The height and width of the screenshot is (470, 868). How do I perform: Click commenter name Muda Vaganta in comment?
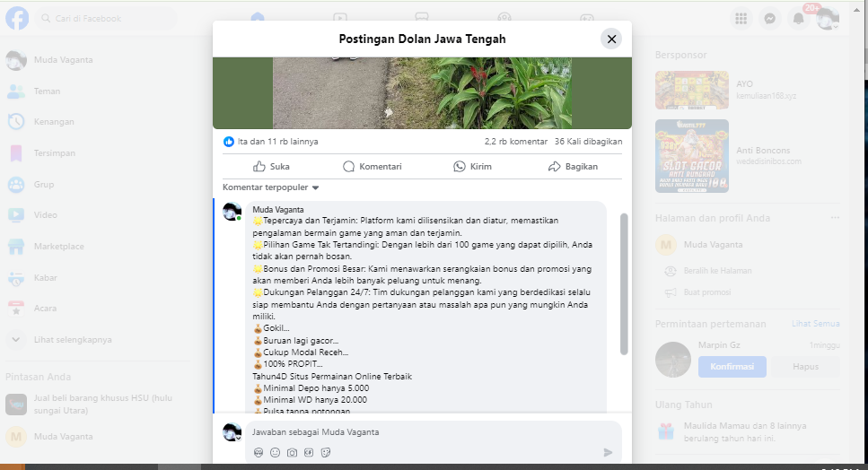(278, 210)
